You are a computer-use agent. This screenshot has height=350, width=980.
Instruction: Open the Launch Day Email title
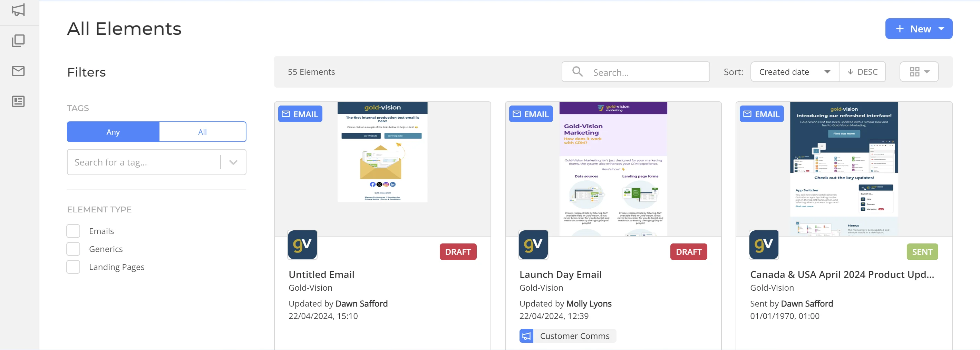coord(560,274)
